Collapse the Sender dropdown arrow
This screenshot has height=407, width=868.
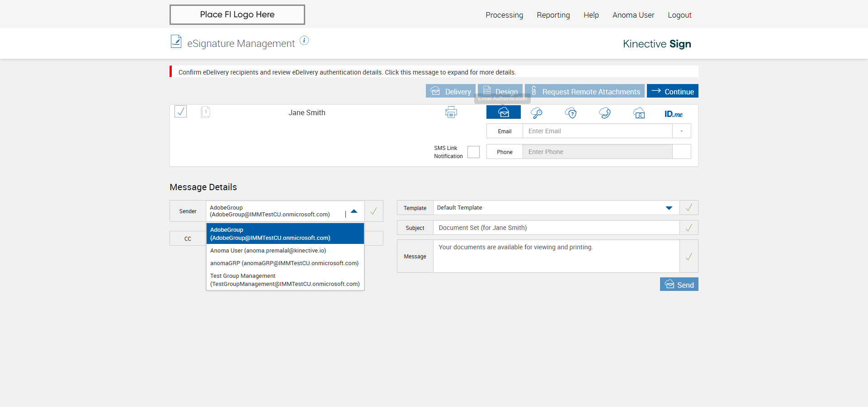pyautogui.click(x=354, y=211)
